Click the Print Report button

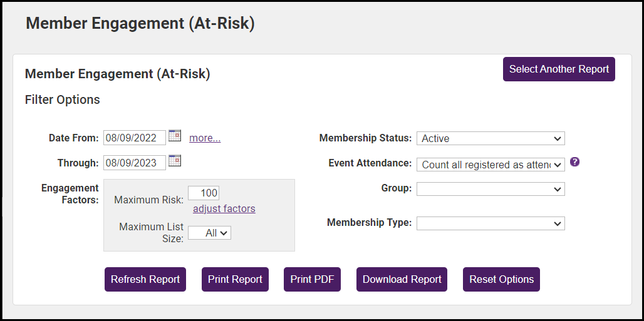click(x=235, y=280)
